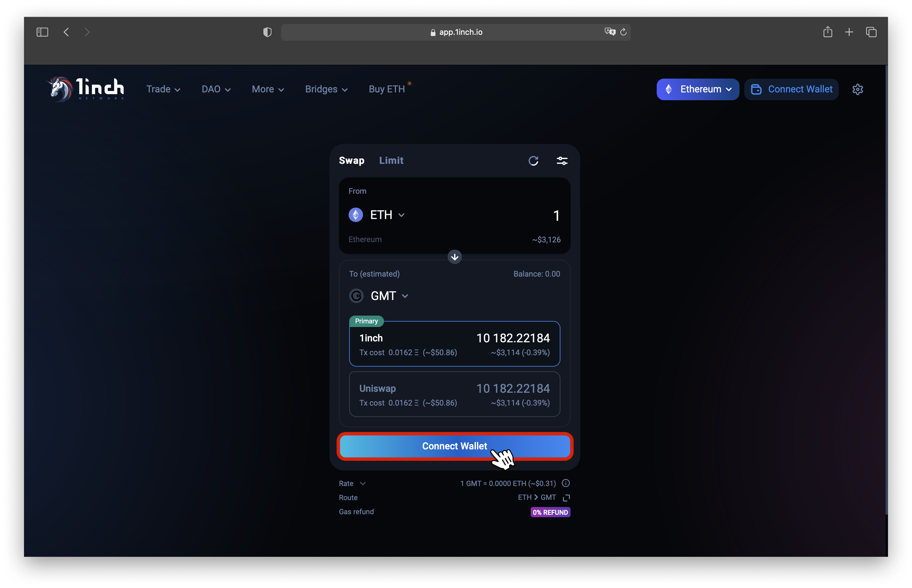Switch tokens with the down arrow
This screenshot has height=588, width=912.
(454, 257)
